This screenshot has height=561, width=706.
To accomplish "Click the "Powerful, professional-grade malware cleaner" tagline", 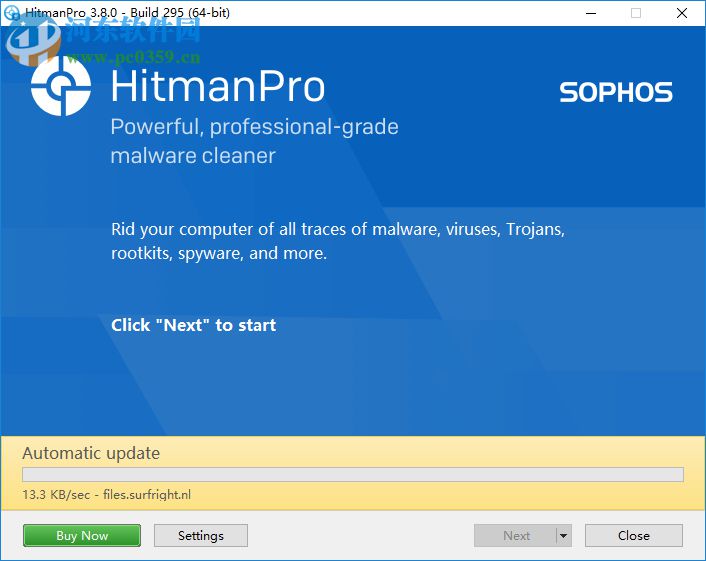I will click(x=254, y=141).
